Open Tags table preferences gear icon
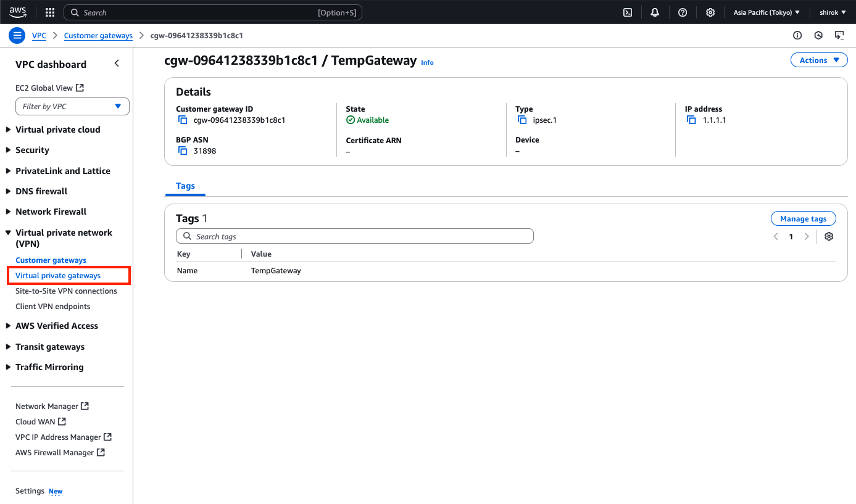The image size is (856, 504). click(x=829, y=236)
